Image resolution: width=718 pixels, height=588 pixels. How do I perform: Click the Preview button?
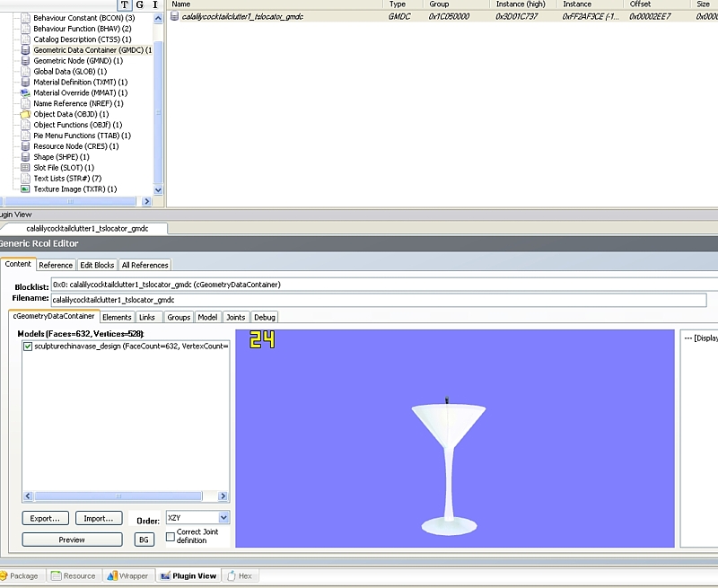72,540
